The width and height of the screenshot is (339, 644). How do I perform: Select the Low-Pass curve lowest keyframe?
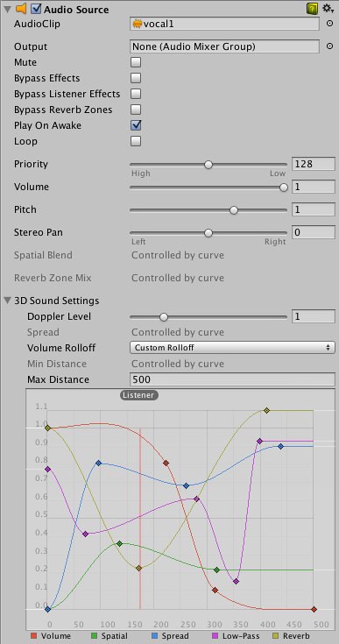[236, 582]
